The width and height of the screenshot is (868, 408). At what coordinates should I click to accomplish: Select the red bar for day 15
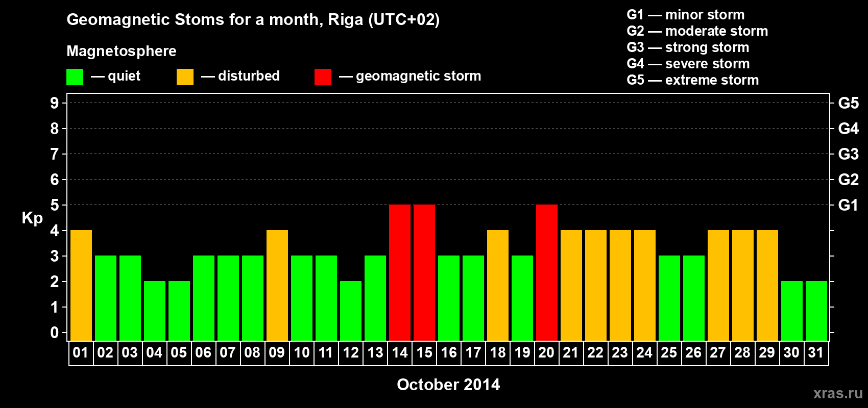424,272
